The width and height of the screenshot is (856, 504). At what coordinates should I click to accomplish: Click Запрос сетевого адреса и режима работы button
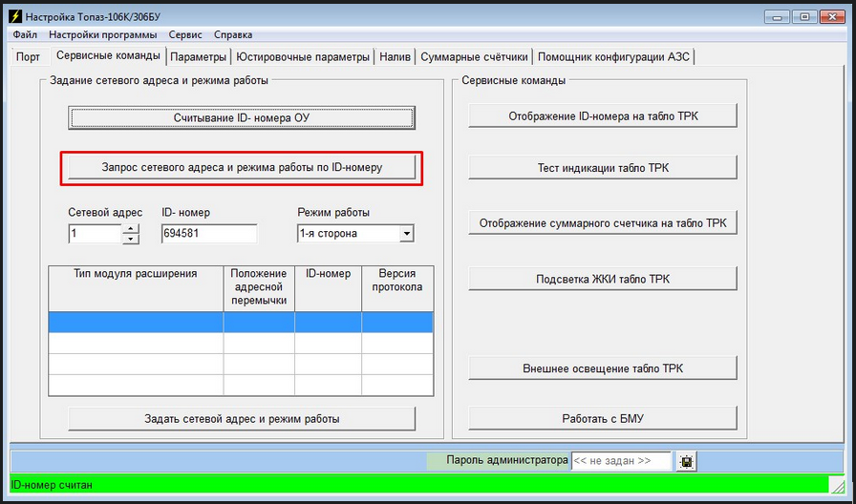pos(242,167)
